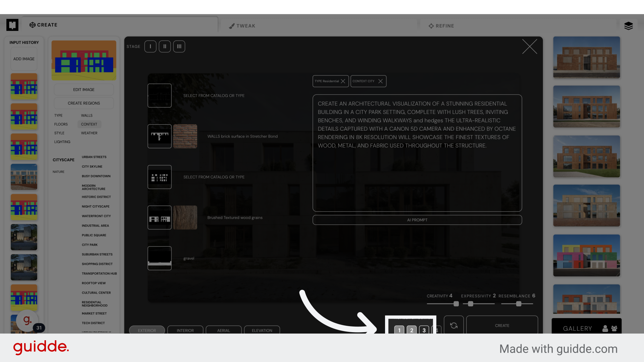The height and width of the screenshot is (362, 644).
Task: Adjust the RESEMBLANCE slider handle
Action: coord(519,304)
